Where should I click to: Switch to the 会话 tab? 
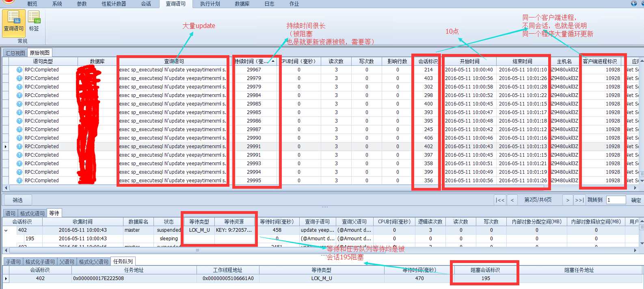146,4
